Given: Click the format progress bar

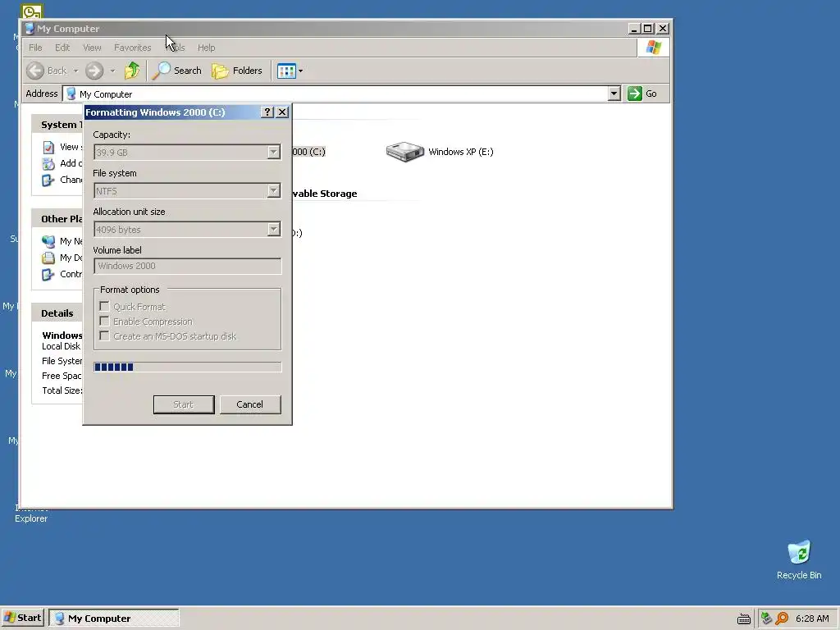Looking at the screenshot, I should tap(187, 367).
